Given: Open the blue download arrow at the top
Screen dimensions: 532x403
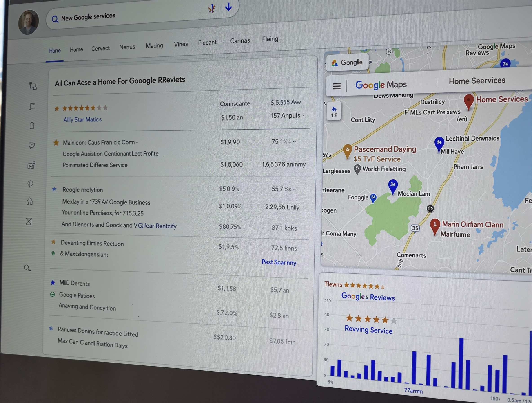Looking at the screenshot, I should 228,7.
